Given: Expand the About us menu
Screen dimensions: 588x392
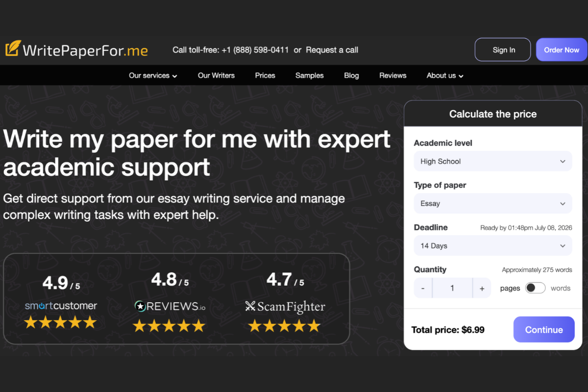Looking at the screenshot, I should (x=445, y=75).
